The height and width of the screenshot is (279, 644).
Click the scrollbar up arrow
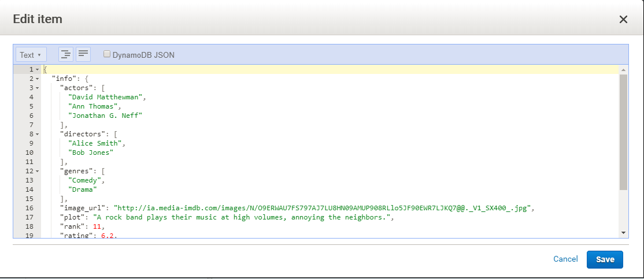pyautogui.click(x=623, y=70)
